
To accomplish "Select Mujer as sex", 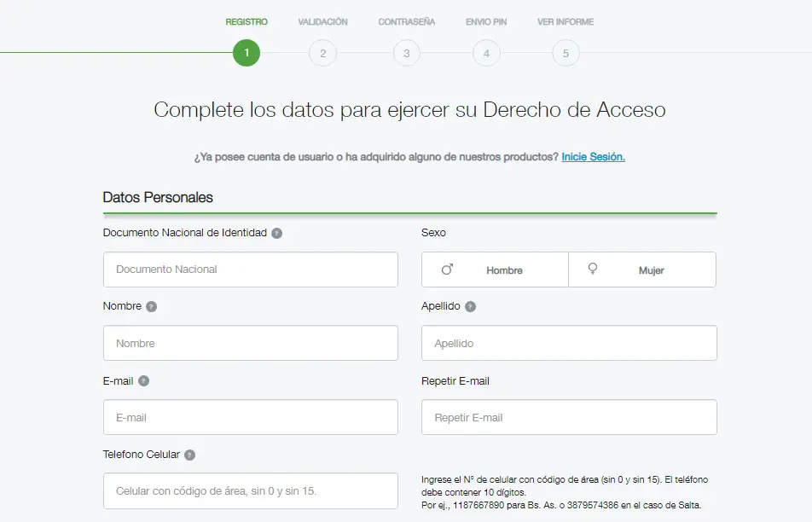I will pos(642,270).
